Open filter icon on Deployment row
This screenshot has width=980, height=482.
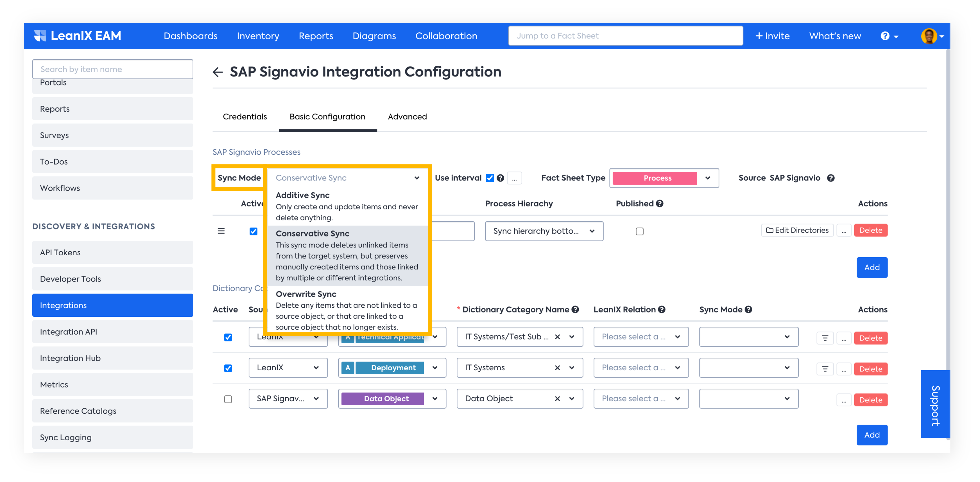[825, 369]
